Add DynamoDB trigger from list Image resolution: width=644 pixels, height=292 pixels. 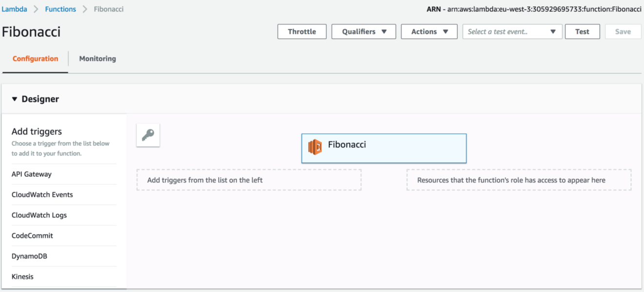coord(64,256)
